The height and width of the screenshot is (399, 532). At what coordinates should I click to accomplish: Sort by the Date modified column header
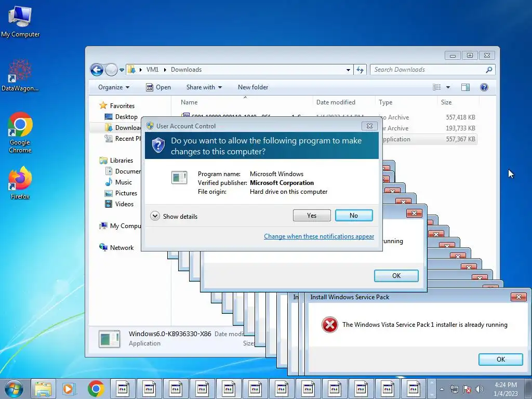pyautogui.click(x=336, y=102)
